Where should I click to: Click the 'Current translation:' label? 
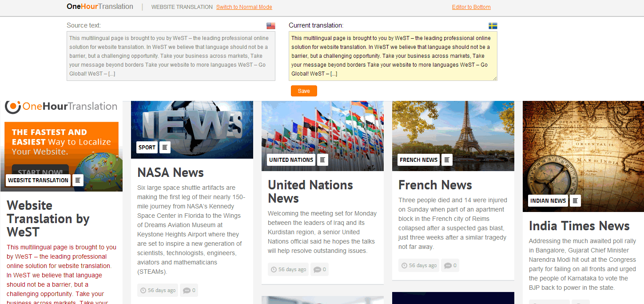point(316,25)
